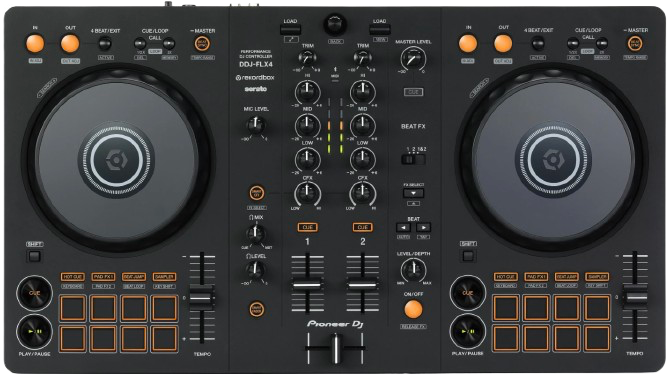
Task: Click the crossfader handle
Action: click(336, 348)
